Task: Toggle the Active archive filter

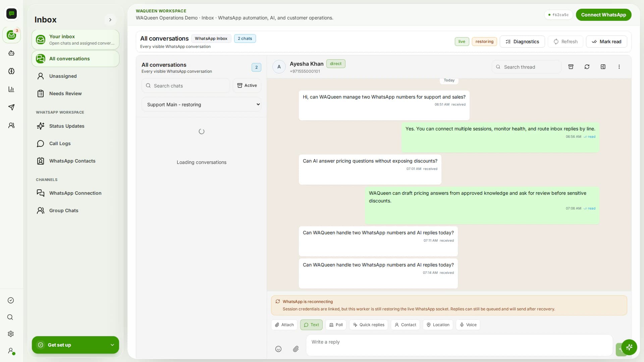Action: [247, 86]
